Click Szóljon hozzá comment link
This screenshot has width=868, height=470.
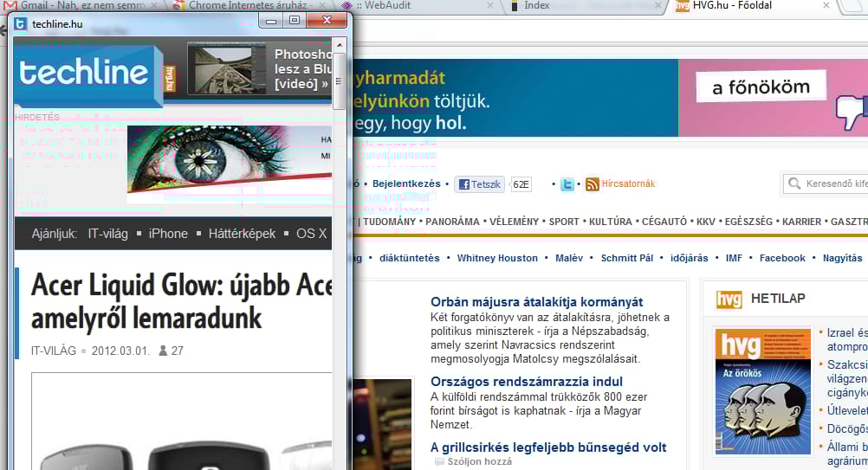pos(479,461)
